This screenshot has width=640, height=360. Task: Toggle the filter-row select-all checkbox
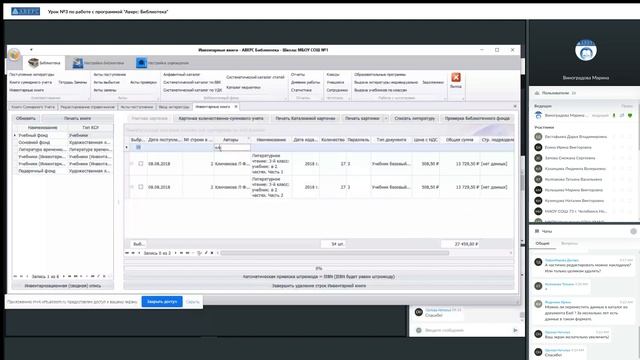138,147
